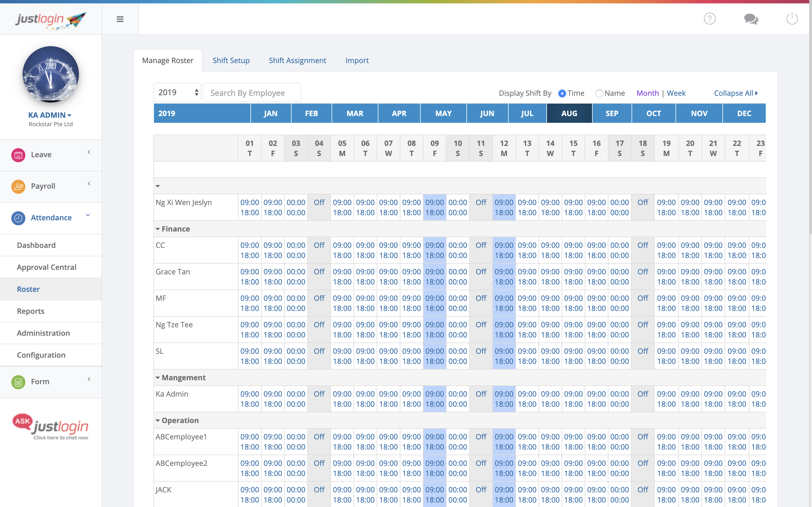Open the KA ADMIN user dropdown
The height and width of the screenshot is (507, 812).
pyautogui.click(x=50, y=115)
